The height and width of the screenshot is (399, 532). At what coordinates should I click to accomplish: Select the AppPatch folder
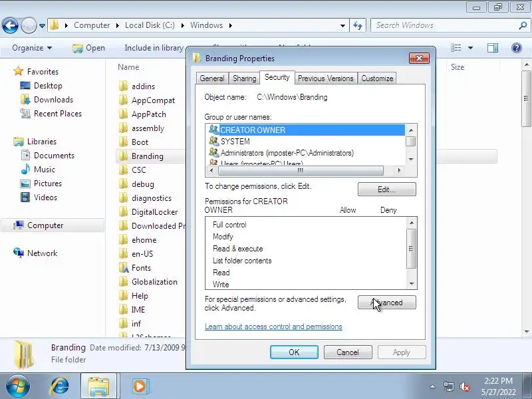142,114
